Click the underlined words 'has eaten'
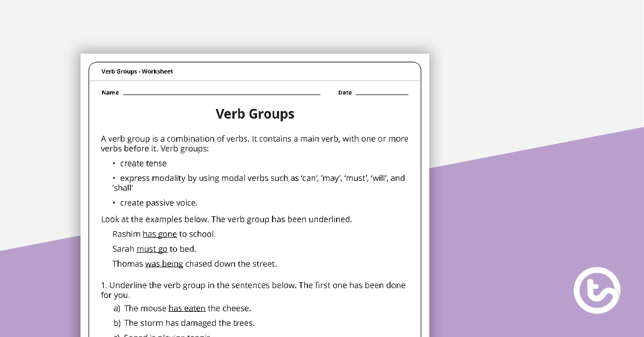 187,308
